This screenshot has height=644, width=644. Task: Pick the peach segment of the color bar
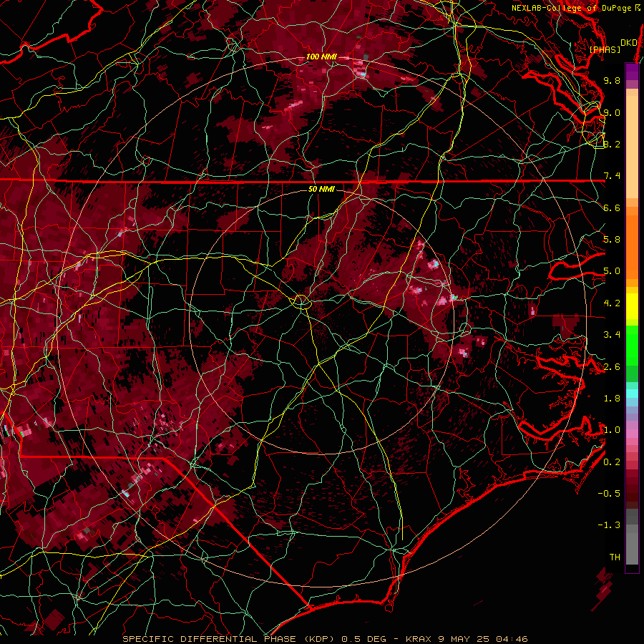pyautogui.click(x=632, y=148)
